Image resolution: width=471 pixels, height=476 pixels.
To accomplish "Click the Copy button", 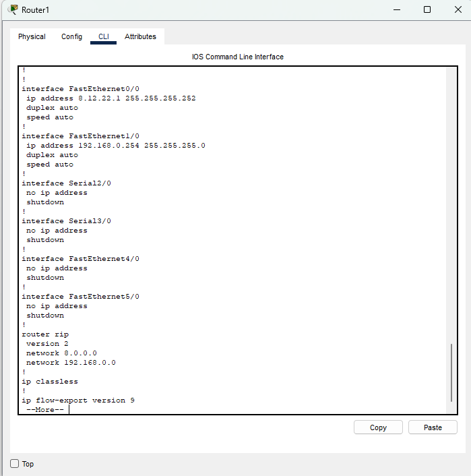I will click(378, 427).
